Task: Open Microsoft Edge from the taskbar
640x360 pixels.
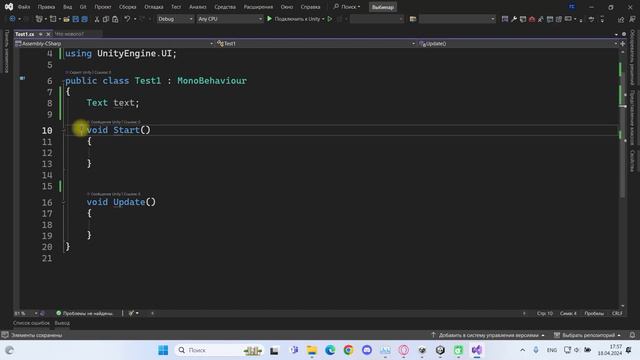Action: coord(330,350)
